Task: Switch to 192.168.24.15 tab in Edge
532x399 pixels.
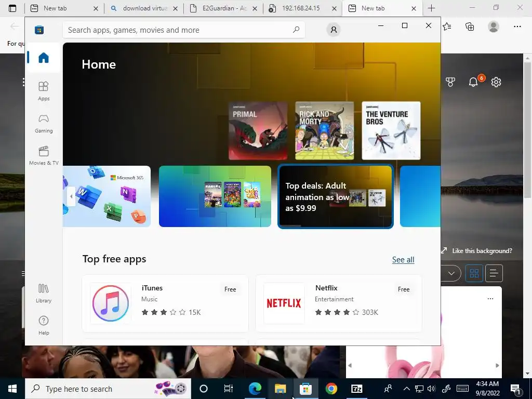Action: tap(303, 8)
